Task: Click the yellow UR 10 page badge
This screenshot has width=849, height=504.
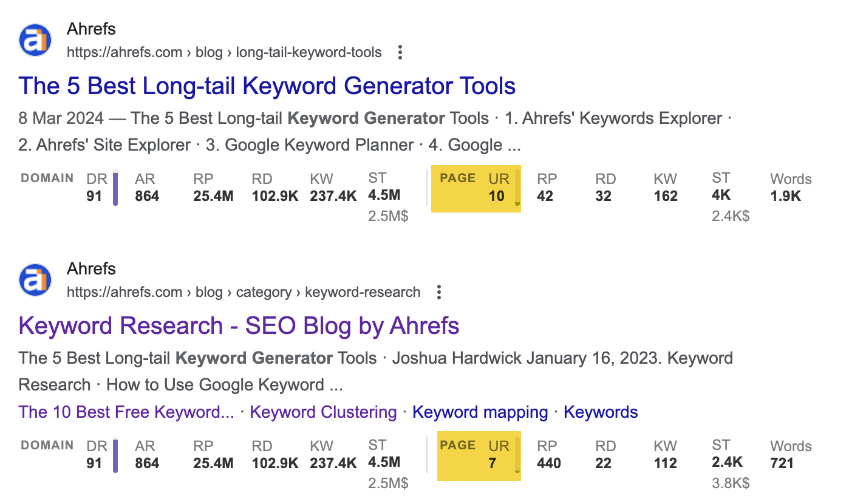Action: pyautogui.click(x=476, y=188)
